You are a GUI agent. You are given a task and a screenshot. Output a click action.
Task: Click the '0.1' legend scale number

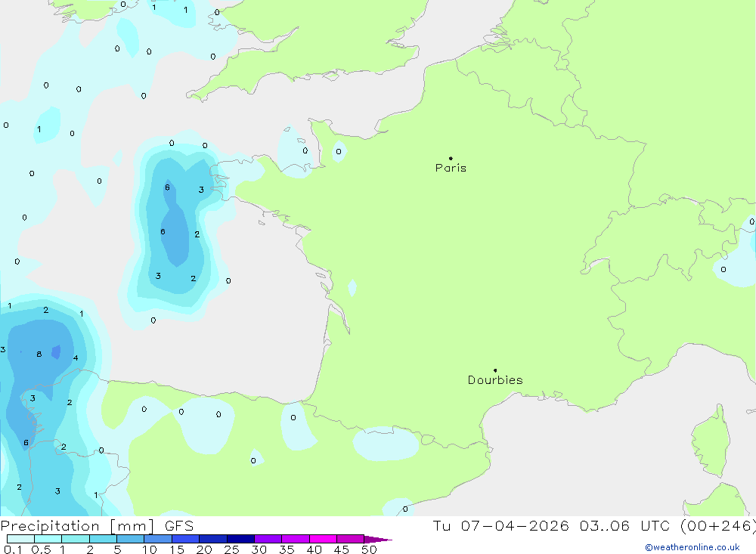[13, 549]
